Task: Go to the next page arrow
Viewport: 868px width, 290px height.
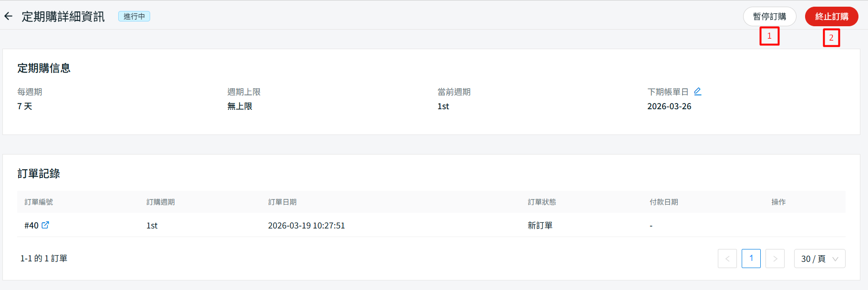Action: [x=775, y=259]
